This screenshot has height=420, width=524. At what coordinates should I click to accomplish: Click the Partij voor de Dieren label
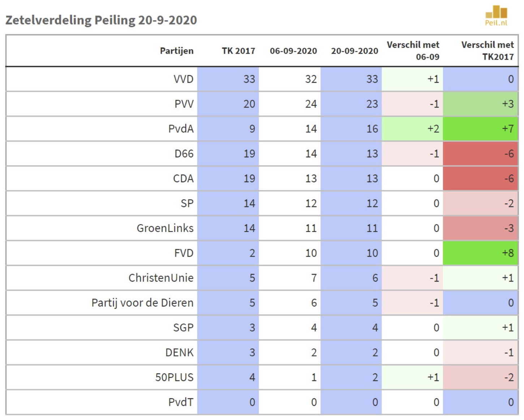pyautogui.click(x=142, y=303)
